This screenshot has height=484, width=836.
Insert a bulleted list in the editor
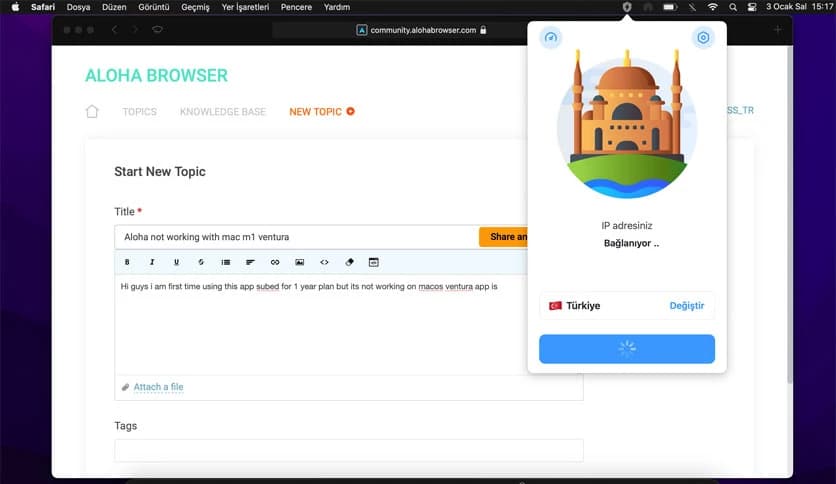coord(226,262)
